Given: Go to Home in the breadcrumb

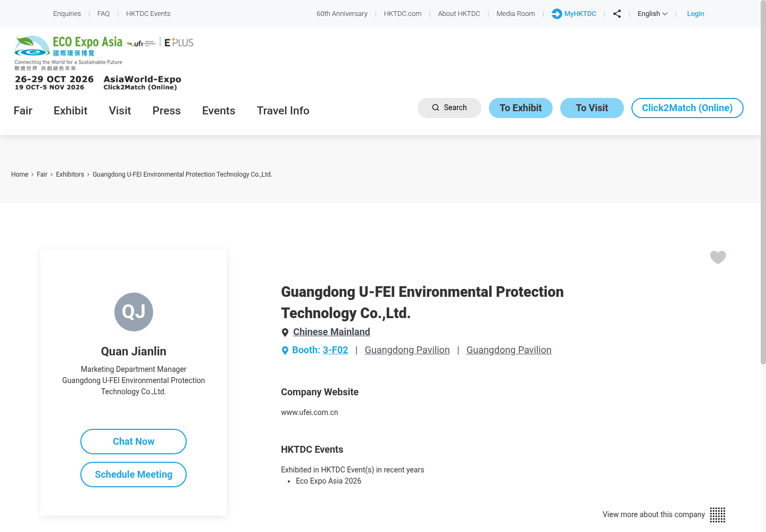Looking at the screenshot, I should pyautogui.click(x=20, y=174).
